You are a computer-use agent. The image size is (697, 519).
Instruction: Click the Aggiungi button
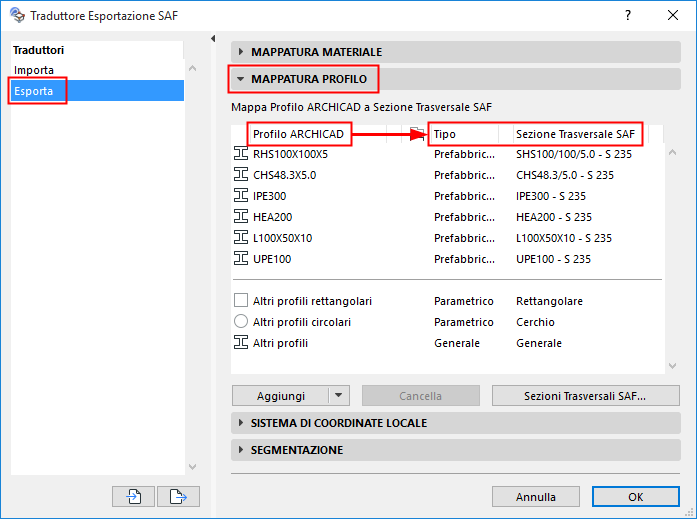tap(280, 395)
